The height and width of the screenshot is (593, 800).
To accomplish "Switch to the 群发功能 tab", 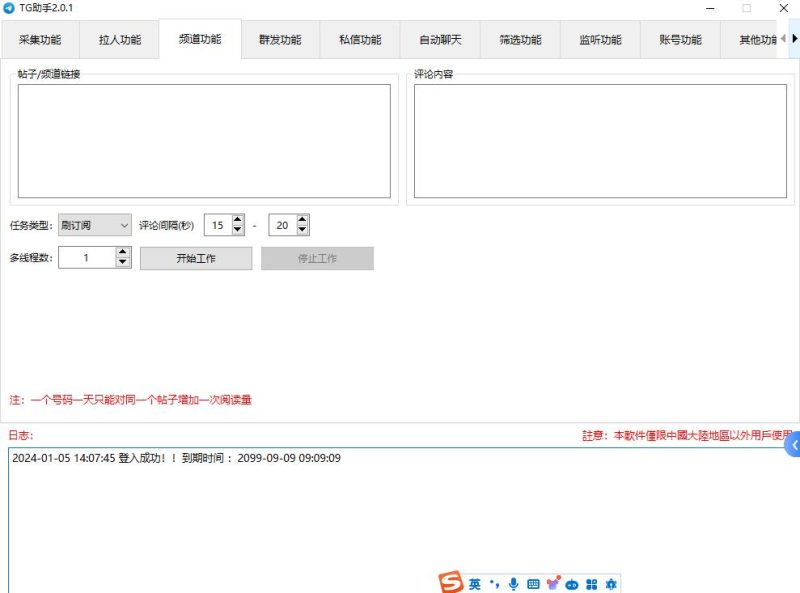I will pos(281,39).
